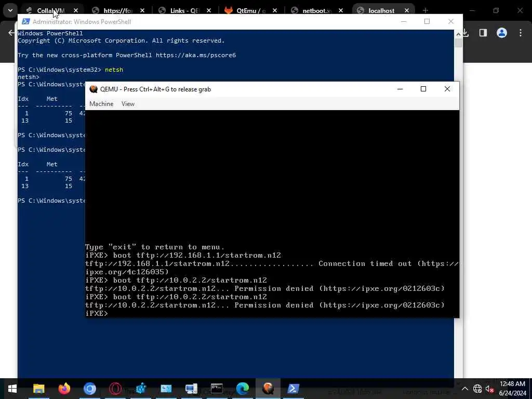Screen dimensions: 532x399
Task: Close the Links - QE browser tab
Action: [209, 10]
